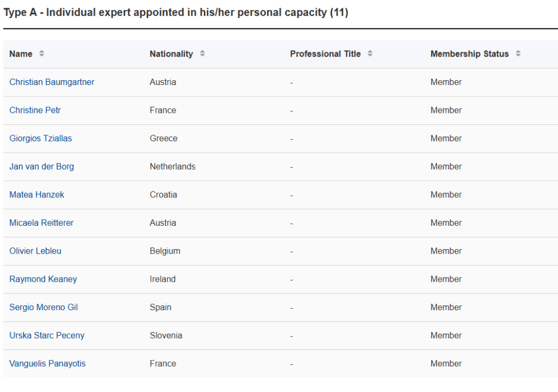Open Christian Baumgartner's profile link
This screenshot has height=392, width=558.
click(52, 82)
